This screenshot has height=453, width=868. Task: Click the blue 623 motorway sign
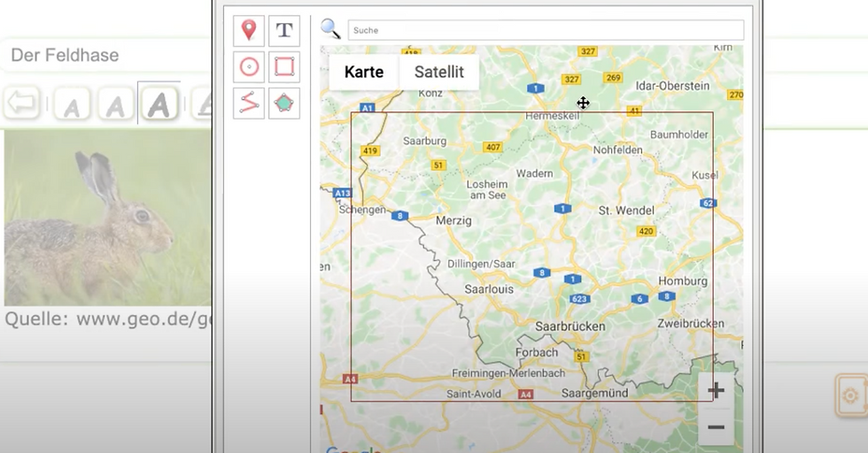579,299
